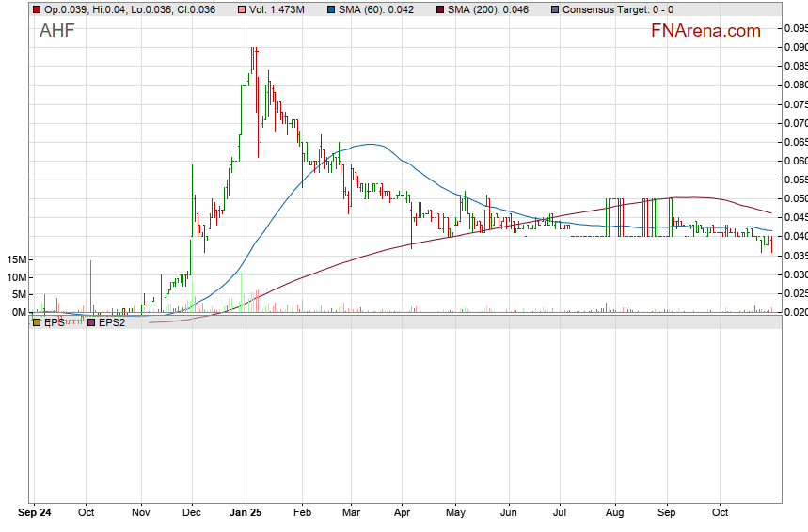
Task: Select the 'Jan 25' date axis label
Action: (245, 514)
